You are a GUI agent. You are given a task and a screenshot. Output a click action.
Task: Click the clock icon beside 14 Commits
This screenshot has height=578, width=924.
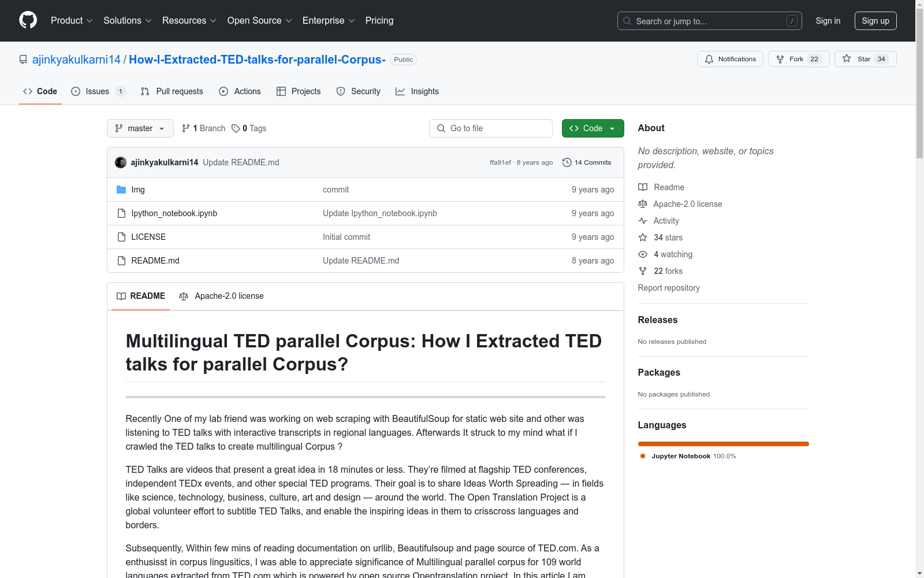pos(567,162)
